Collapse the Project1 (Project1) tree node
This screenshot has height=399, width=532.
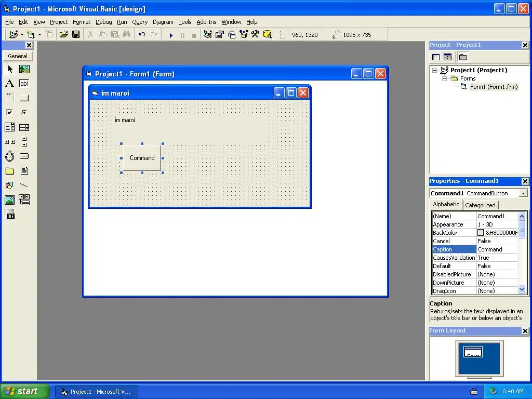pyautogui.click(x=435, y=70)
